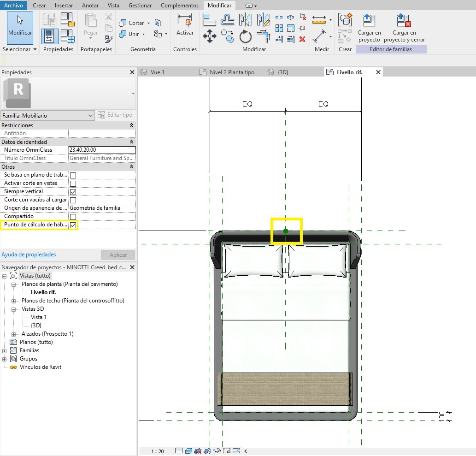Switch to the Nivel 2 Planta tipo tab

point(232,72)
